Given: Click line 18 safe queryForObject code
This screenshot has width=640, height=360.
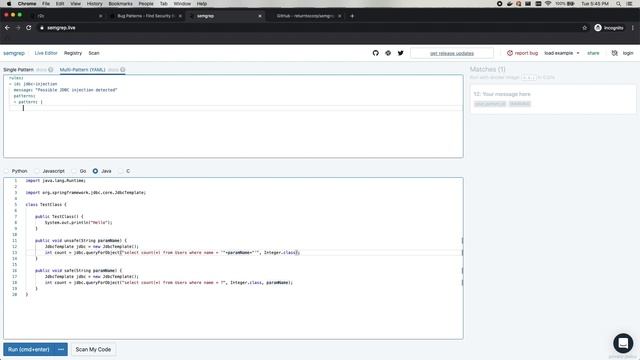Looking at the screenshot, I should point(169,282).
